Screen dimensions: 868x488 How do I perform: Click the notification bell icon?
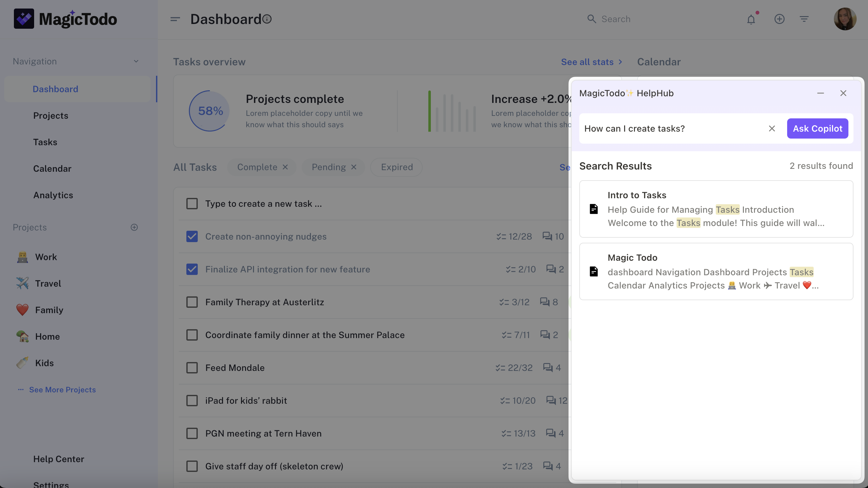click(x=751, y=20)
